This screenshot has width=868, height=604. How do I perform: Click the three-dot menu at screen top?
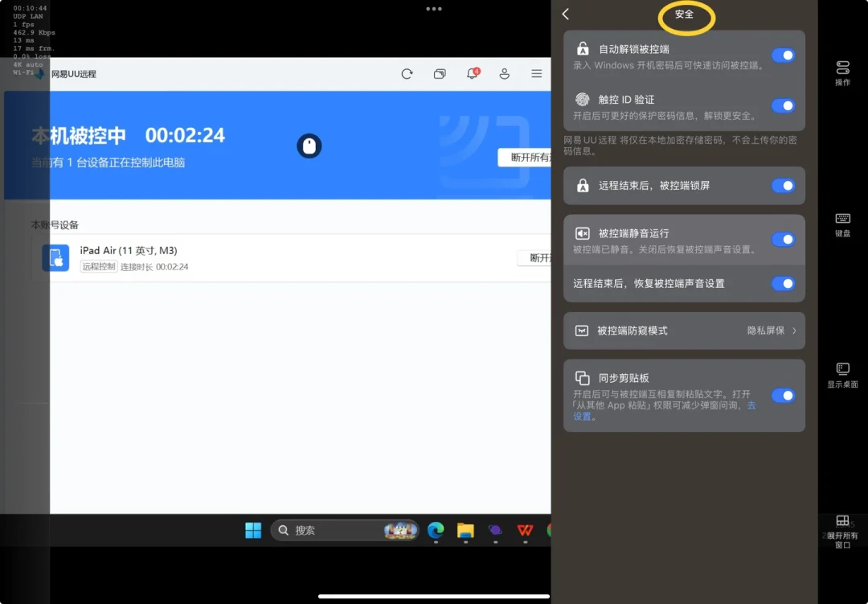click(x=434, y=9)
